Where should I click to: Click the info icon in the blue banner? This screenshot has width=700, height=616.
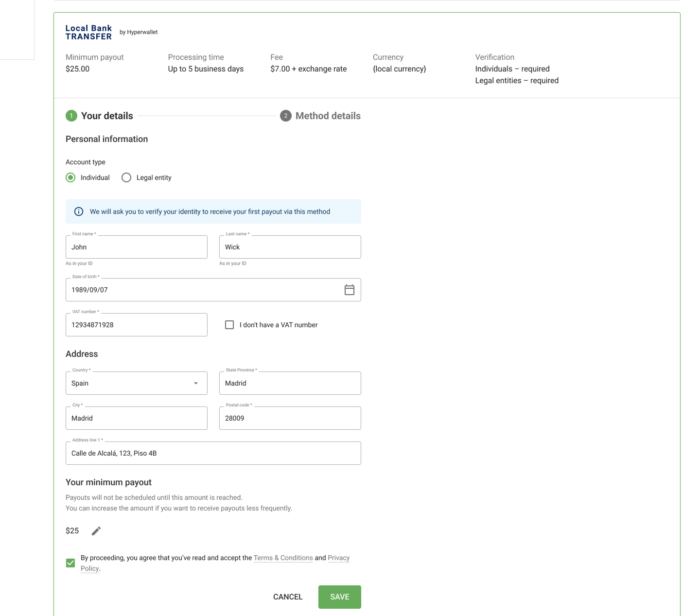click(x=78, y=211)
